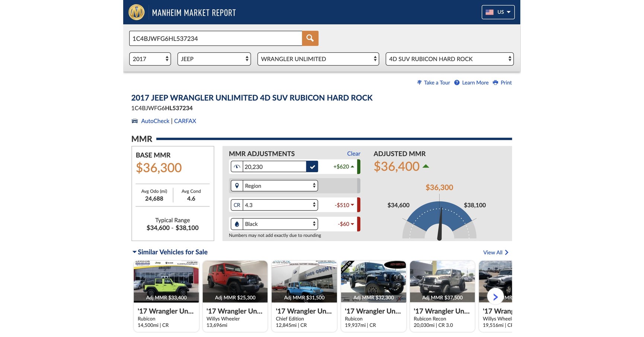Open the US country selector
The height and width of the screenshot is (337, 644).
click(498, 12)
